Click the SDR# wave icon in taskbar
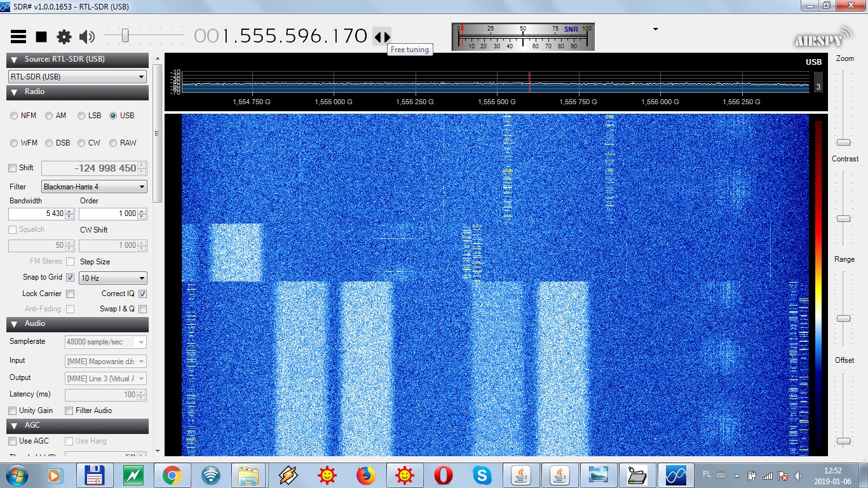This screenshot has width=868, height=488. (x=675, y=475)
